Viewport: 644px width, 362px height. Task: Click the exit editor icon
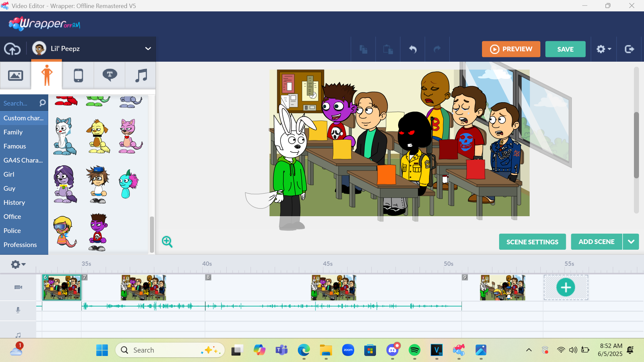click(630, 49)
